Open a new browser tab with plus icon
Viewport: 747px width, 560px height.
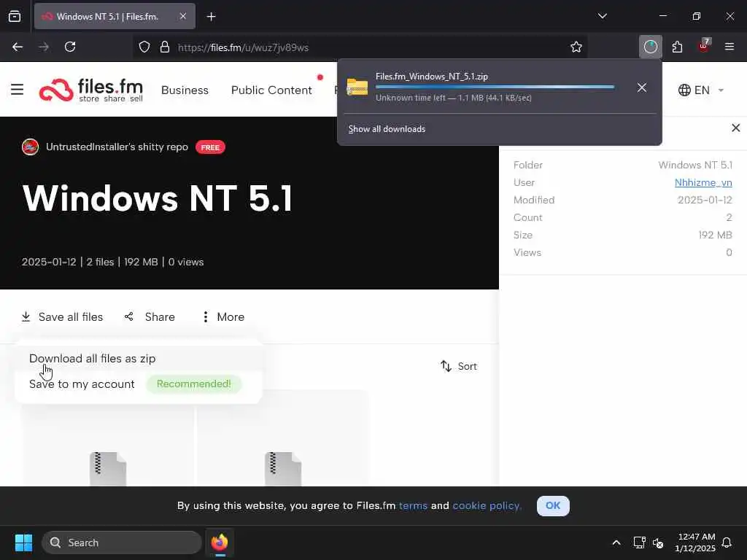(x=211, y=17)
